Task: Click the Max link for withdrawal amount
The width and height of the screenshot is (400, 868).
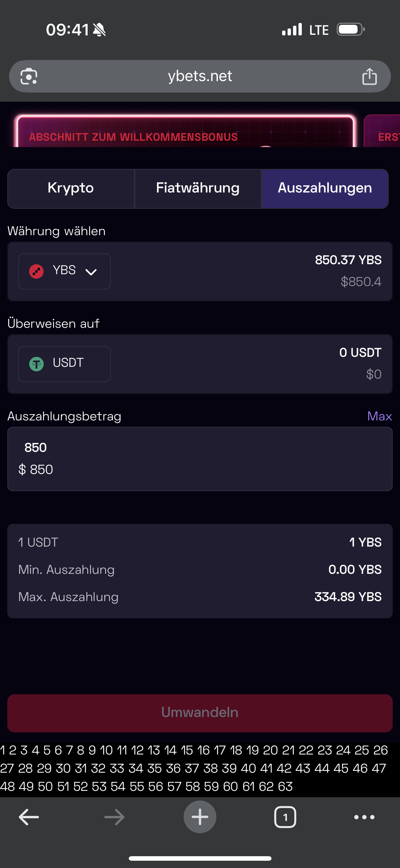Action: pyautogui.click(x=379, y=416)
